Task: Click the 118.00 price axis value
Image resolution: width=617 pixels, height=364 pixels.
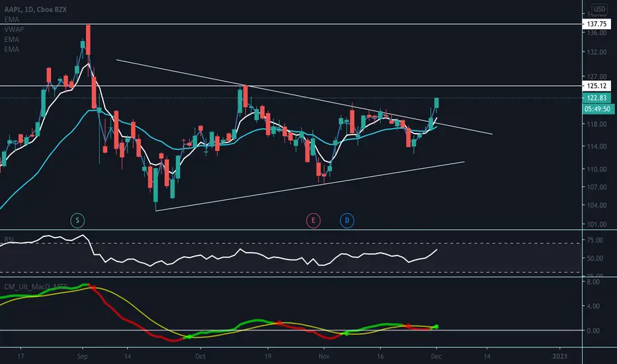Action: [x=596, y=124]
